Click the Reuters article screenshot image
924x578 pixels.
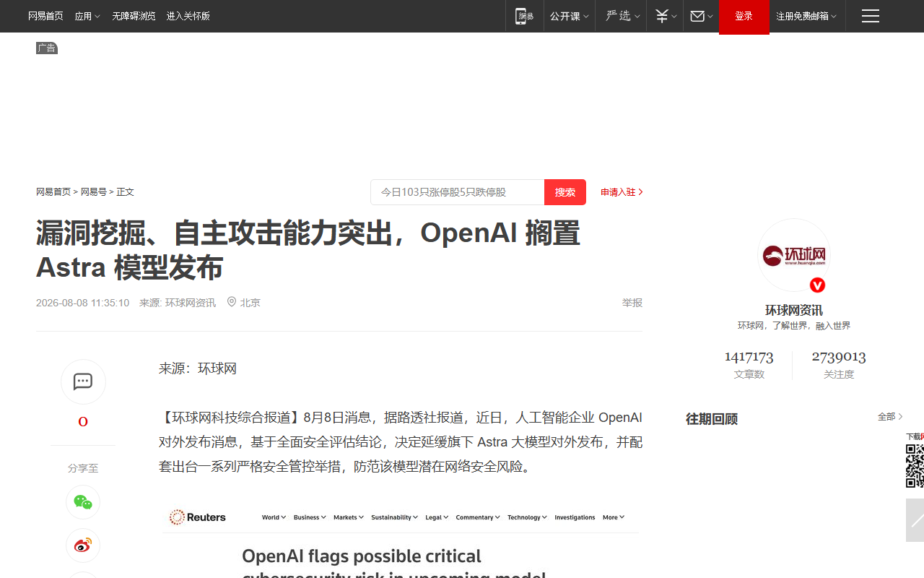[401, 540]
